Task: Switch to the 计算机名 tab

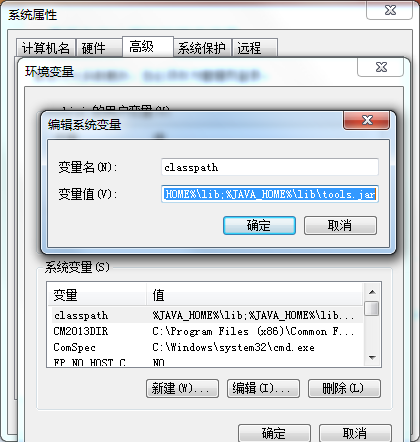Action: coord(46,48)
